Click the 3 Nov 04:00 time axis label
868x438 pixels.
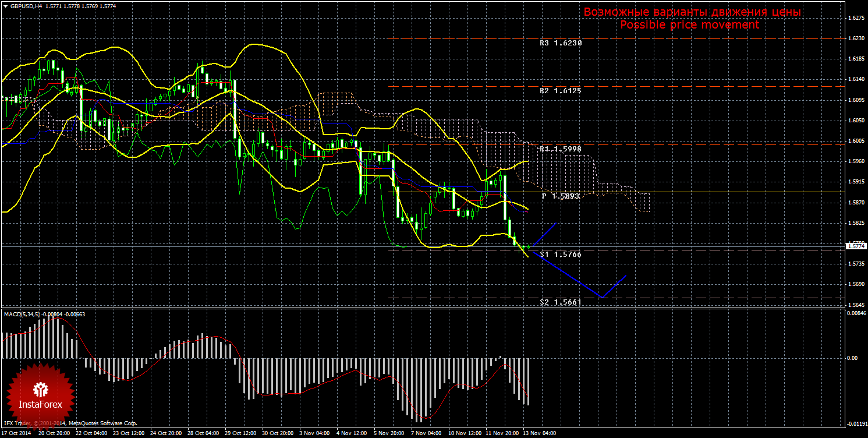313,433
